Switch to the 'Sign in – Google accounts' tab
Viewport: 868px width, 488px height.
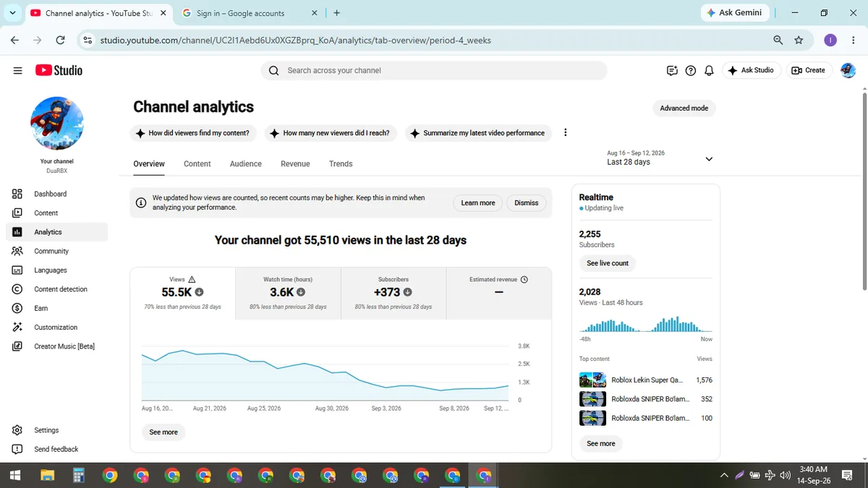pyautogui.click(x=250, y=13)
